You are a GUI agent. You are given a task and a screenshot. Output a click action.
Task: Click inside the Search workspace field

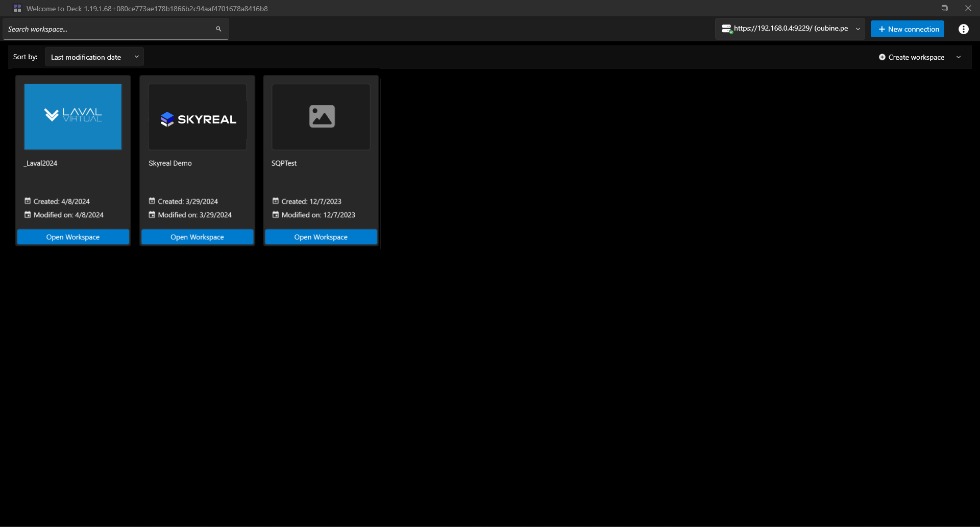pos(102,29)
